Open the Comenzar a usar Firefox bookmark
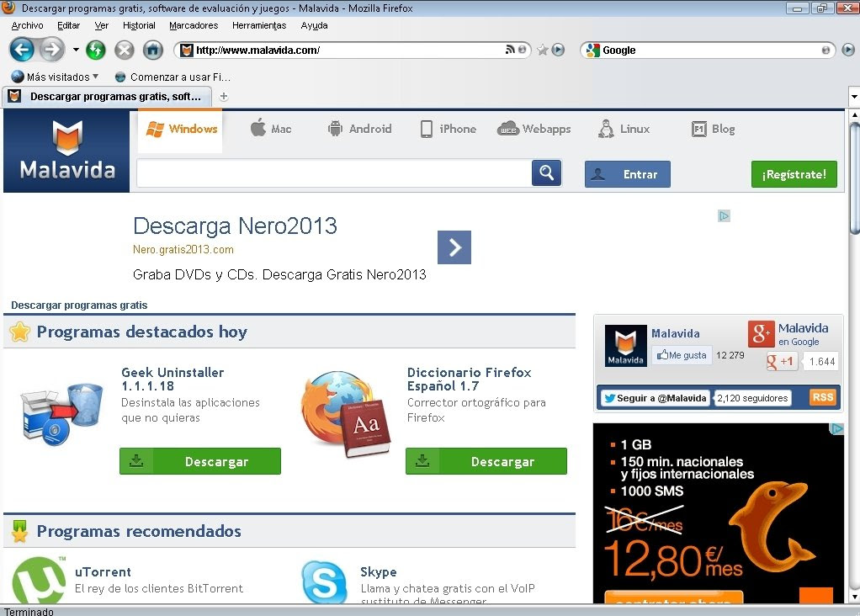Viewport: 860px width, 616px height. pos(173,77)
